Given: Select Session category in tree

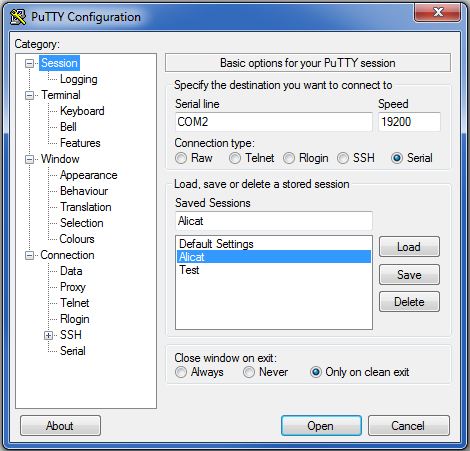Looking at the screenshot, I should tap(59, 63).
